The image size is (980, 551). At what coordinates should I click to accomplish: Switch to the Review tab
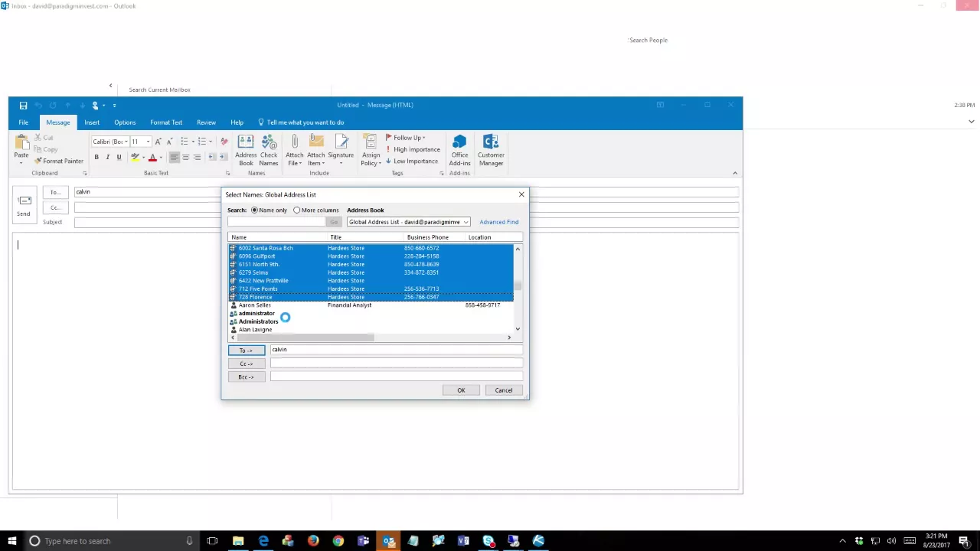pyautogui.click(x=206, y=122)
